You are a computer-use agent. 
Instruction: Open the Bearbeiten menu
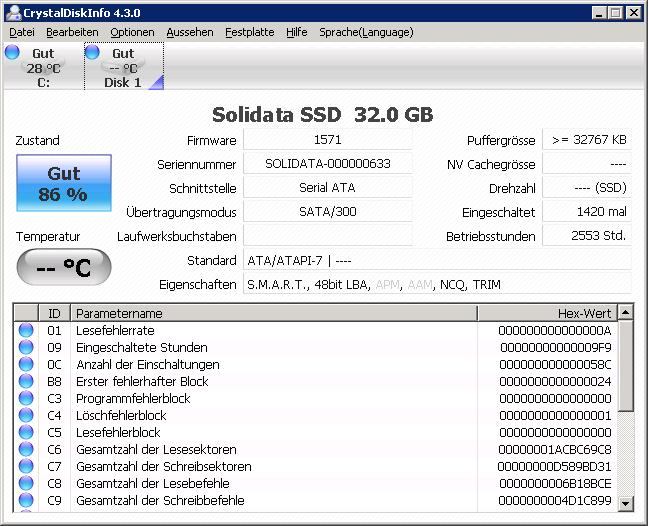click(x=72, y=32)
